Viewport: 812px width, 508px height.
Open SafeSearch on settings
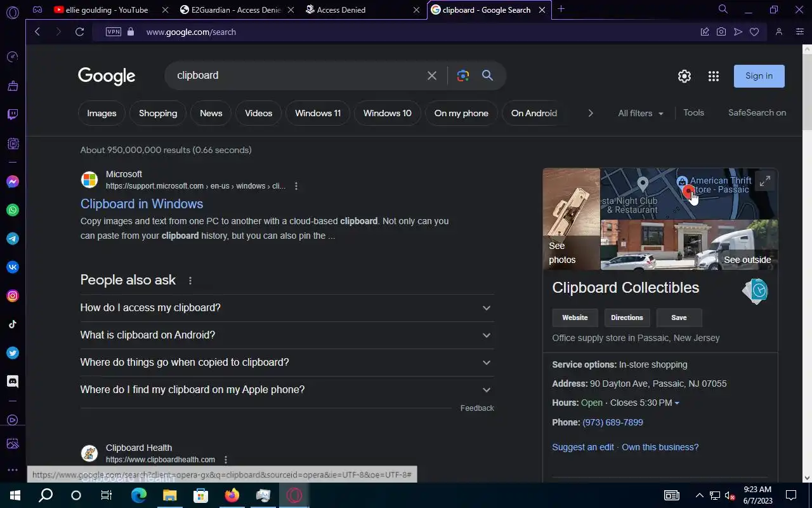(757, 112)
